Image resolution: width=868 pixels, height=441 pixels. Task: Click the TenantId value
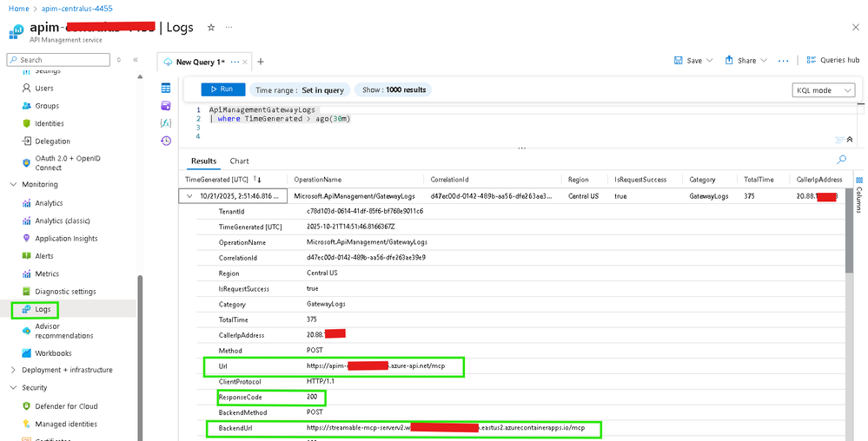pos(365,211)
